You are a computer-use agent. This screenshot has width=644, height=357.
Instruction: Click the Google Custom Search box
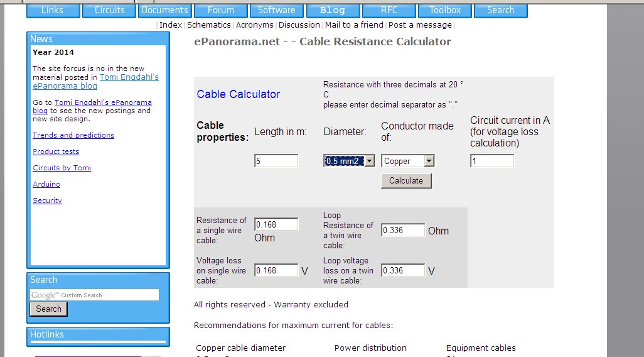click(x=94, y=295)
